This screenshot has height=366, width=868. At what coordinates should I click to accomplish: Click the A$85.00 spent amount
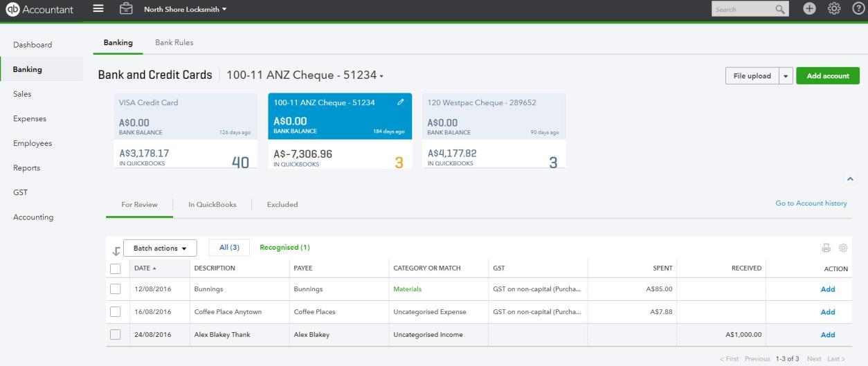click(x=659, y=289)
